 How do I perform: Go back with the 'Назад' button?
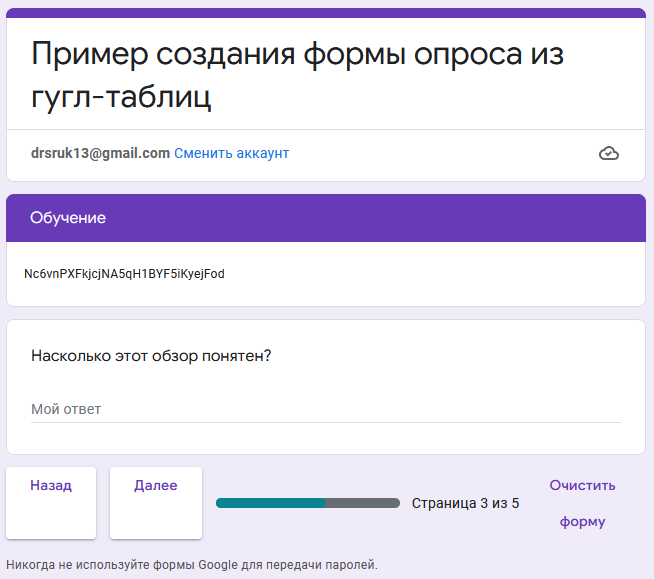51,503
